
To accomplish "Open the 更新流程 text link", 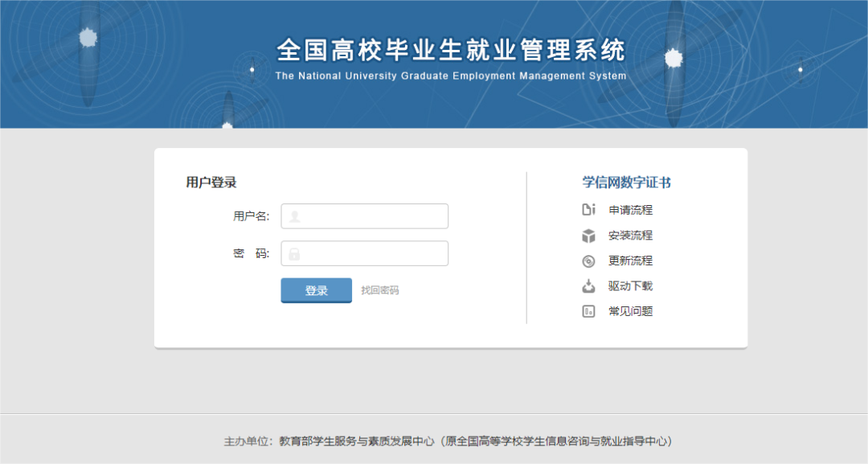I will pyautogui.click(x=631, y=261).
